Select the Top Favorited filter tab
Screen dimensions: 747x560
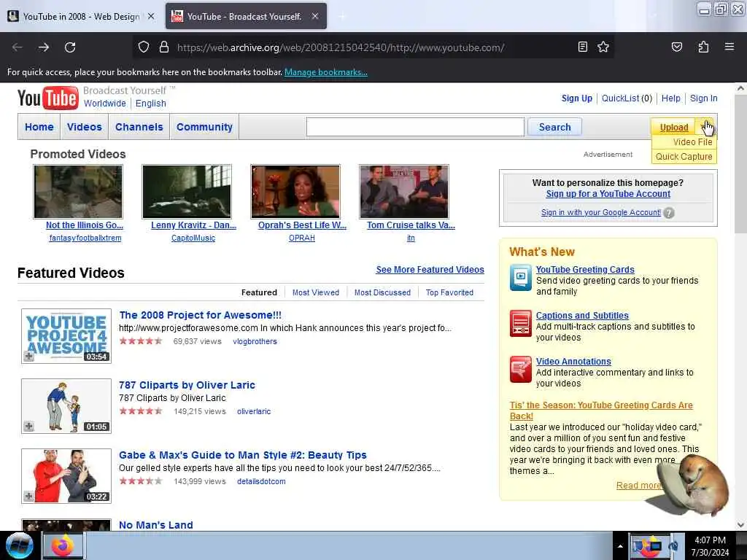pos(449,292)
